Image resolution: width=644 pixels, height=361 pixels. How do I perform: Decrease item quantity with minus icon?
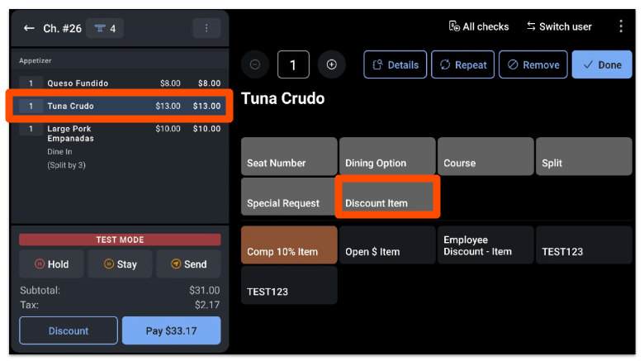coord(254,64)
